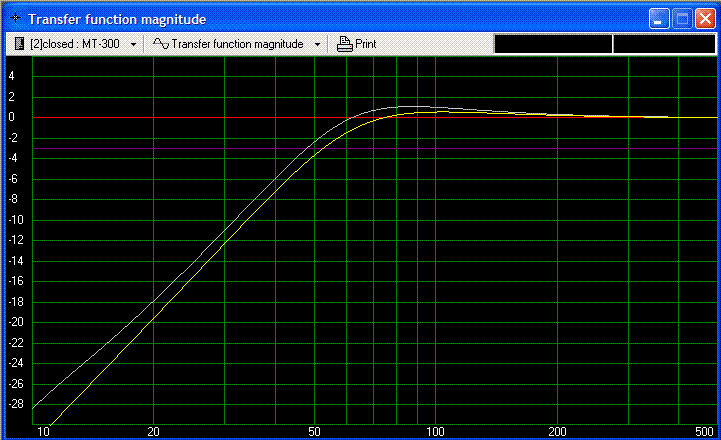
Task: Click the -20 axis label
Action: tap(16, 322)
